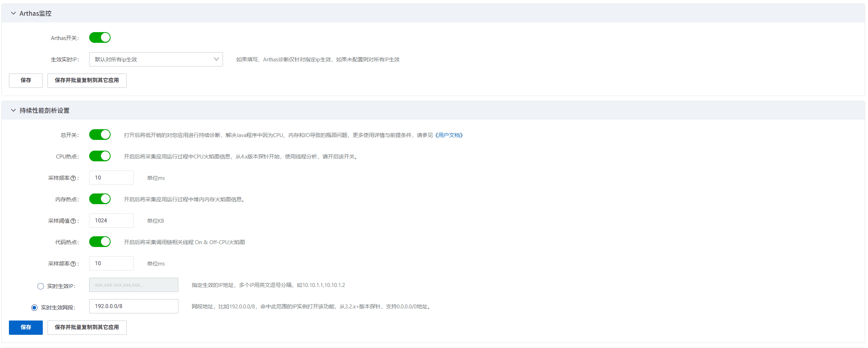Viewport: 868px width, 348px height.
Task: Focus the CPU热点 采样频率 input field
Action: click(111, 178)
